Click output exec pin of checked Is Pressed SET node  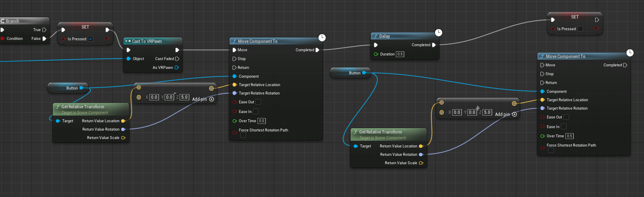(x=108, y=30)
